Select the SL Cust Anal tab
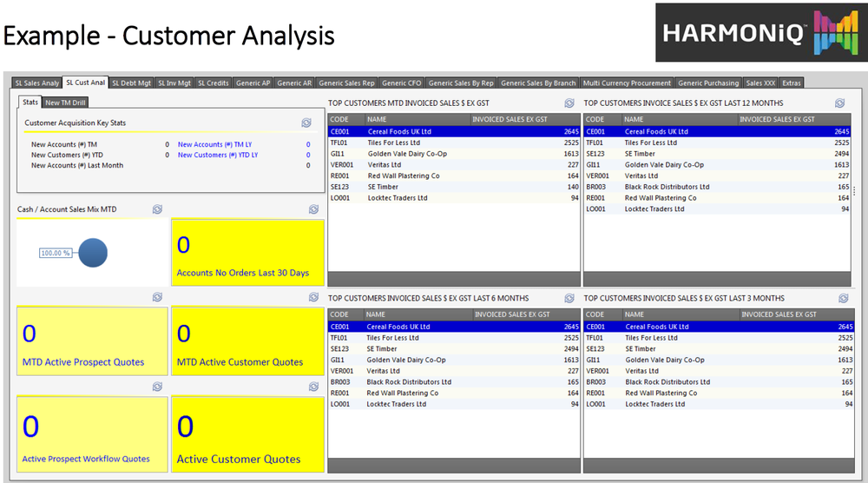 point(85,83)
